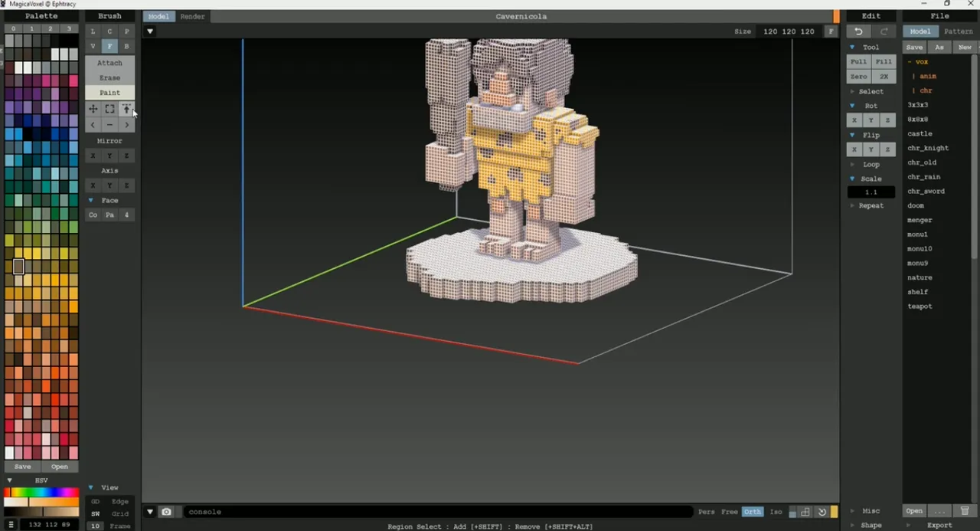Click the F button next to Size
The image size is (980, 531).
tap(831, 31)
